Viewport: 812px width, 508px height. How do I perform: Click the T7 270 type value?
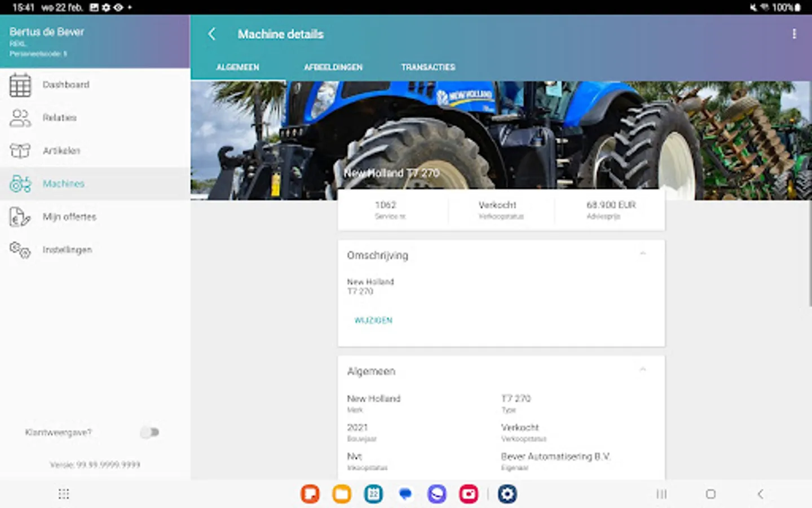[x=516, y=398]
